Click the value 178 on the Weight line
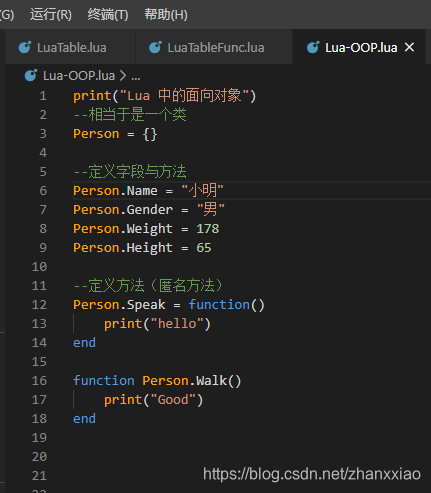This screenshot has width=431, height=493. click(x=208, y=229)
